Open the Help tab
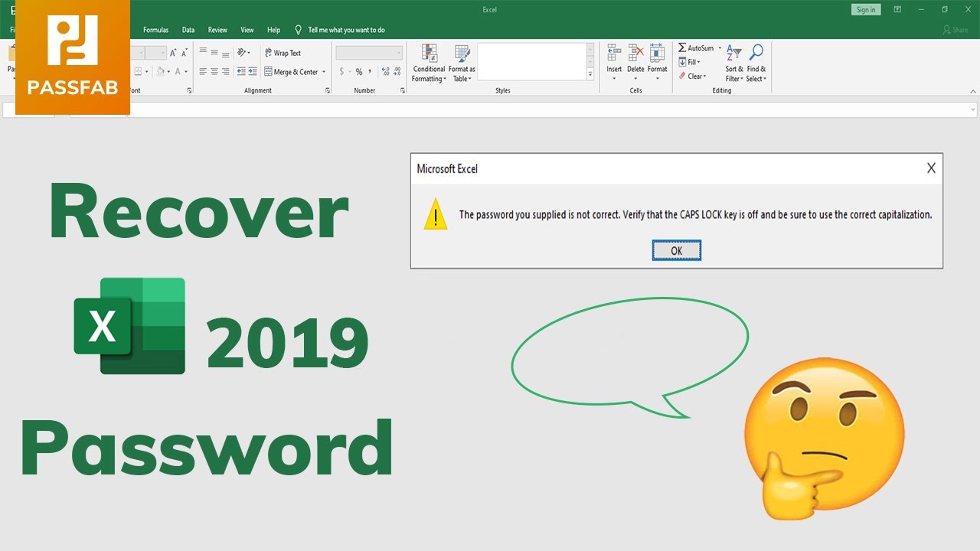The image size is (980, 551). [273, 30]
